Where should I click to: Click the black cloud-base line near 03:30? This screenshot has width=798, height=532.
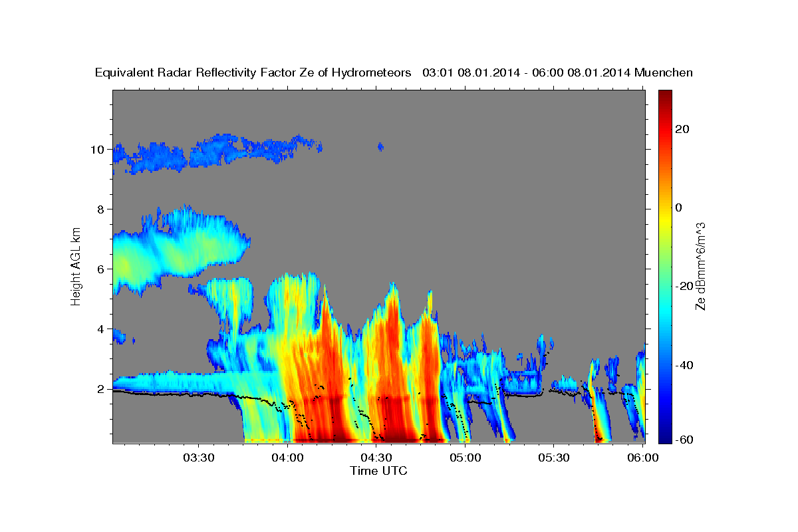coord(198,394)
